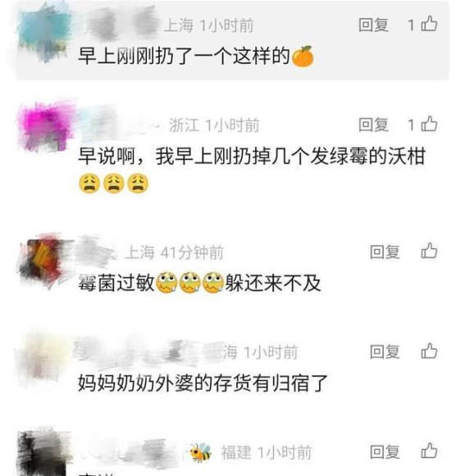Reply to the 霉菌过敏 comment

(x=385, y=252)
